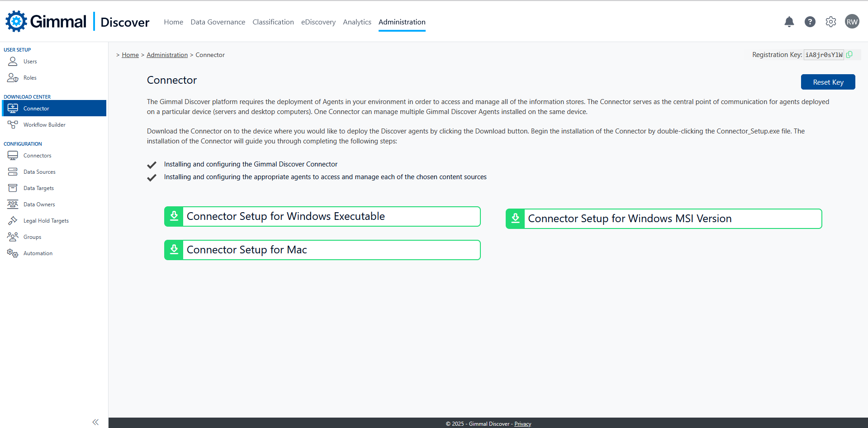Click the registration key text field
868x428 pixels.
click(823, 55)
